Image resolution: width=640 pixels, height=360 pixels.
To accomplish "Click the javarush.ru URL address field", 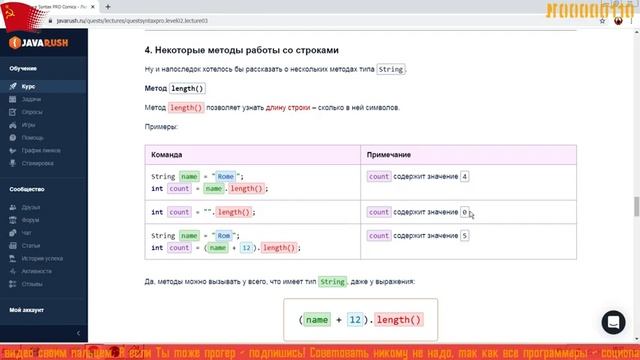I will pos(132,21).
